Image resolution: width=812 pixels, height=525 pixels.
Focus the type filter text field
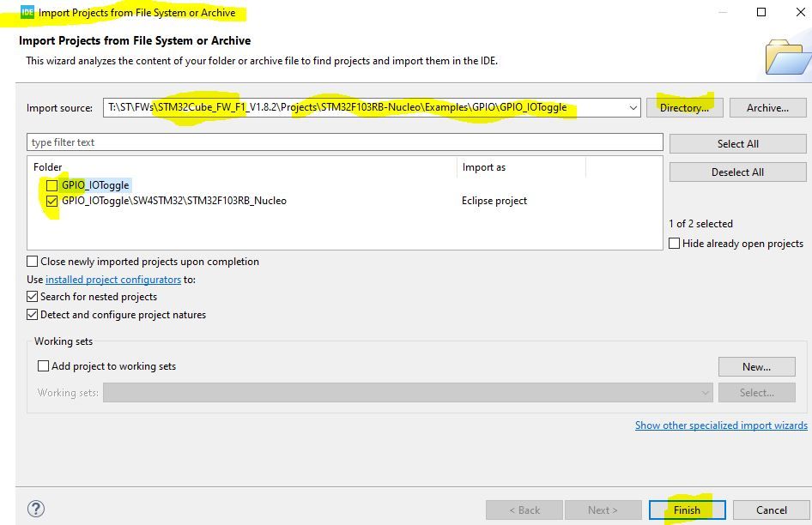tap(345, 142)
